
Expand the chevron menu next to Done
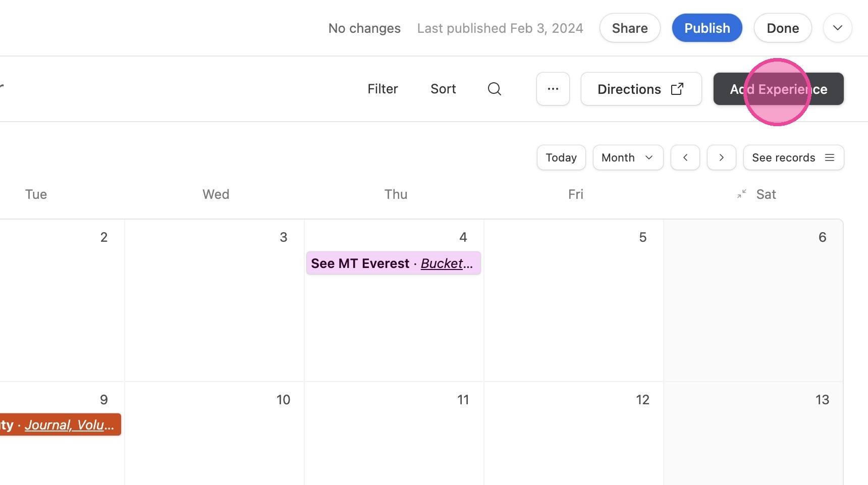pos(838,28)
